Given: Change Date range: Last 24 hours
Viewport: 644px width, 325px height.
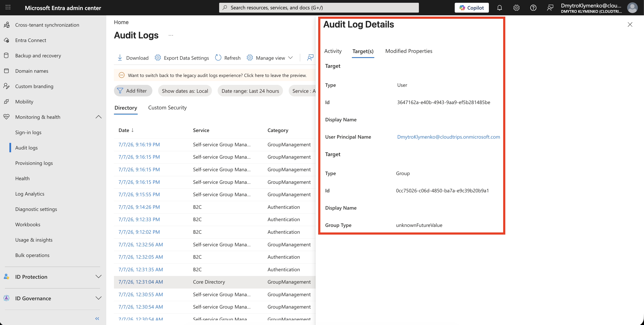Looking at the screenshot, I should (250, 91).
